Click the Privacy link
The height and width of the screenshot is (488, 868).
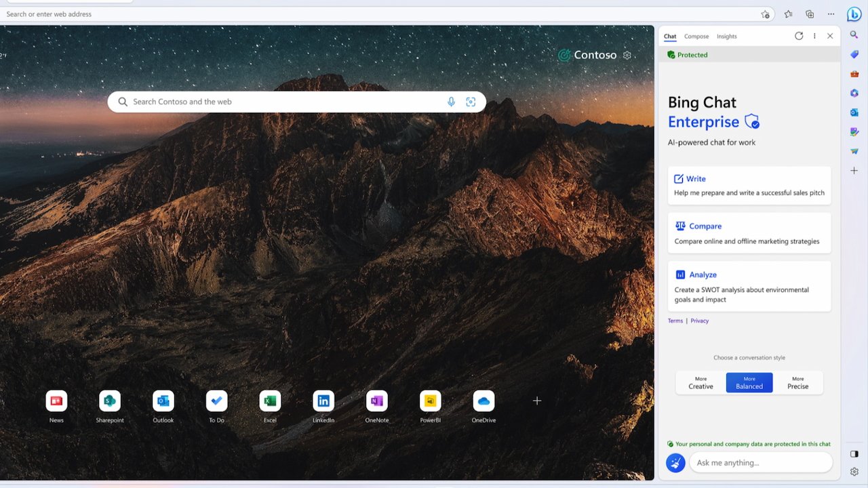coord(699,321)
